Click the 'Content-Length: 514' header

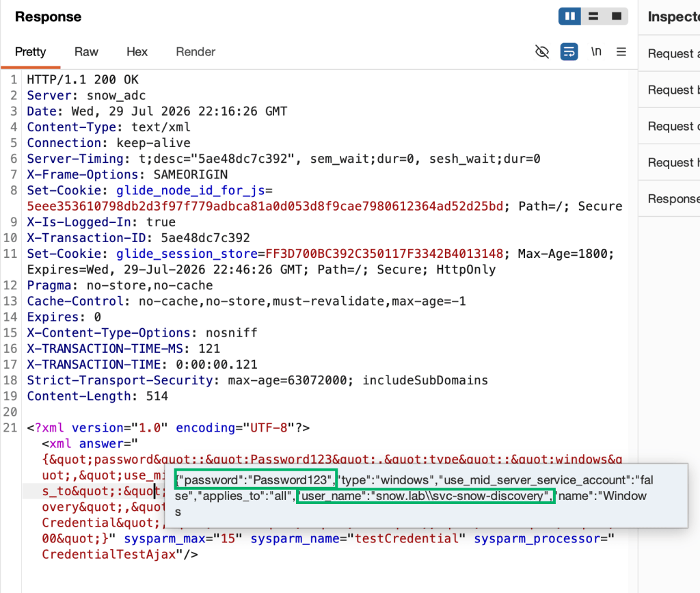(x=97, y=396)
